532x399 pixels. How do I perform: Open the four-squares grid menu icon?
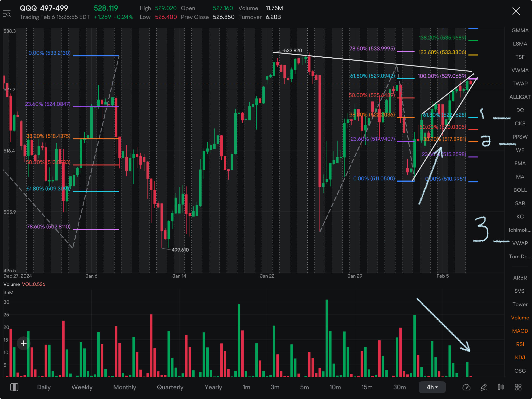[518, 387]
